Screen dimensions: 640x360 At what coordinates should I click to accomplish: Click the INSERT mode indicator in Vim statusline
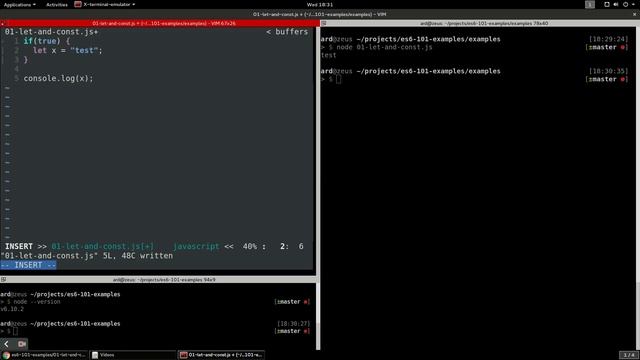tap(19, 247)
